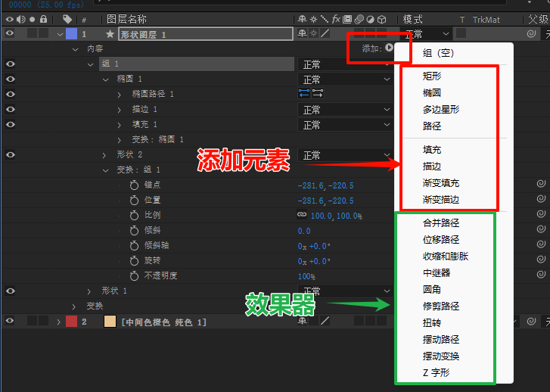This screenshot has height=392, width=550.
Task: Hide 描边 1 using its eye icon
Action: (x=11, y=109)
